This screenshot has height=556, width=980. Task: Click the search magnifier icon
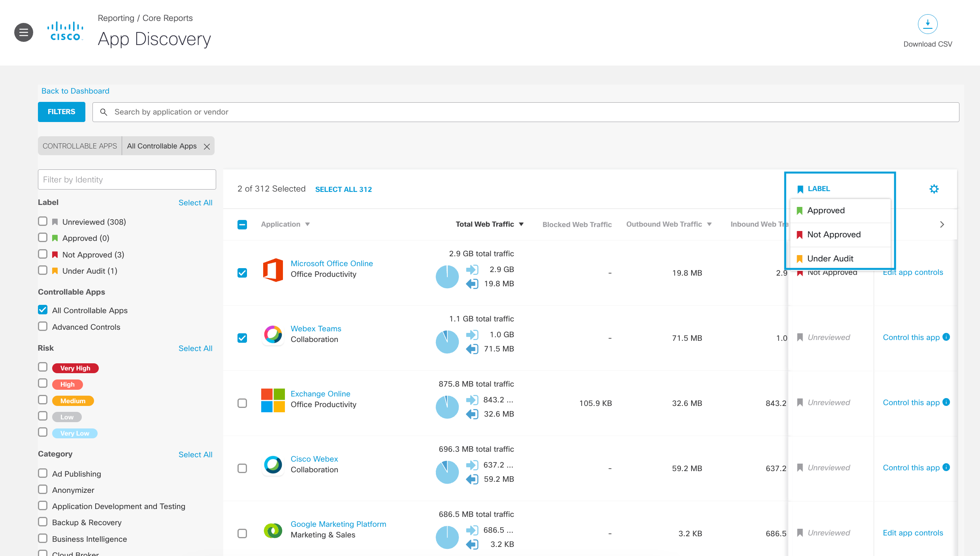tap(104, 112)
